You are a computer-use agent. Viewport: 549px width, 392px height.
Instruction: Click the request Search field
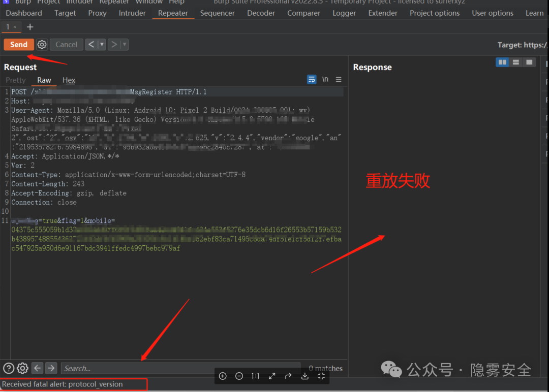tap(180, 368)
